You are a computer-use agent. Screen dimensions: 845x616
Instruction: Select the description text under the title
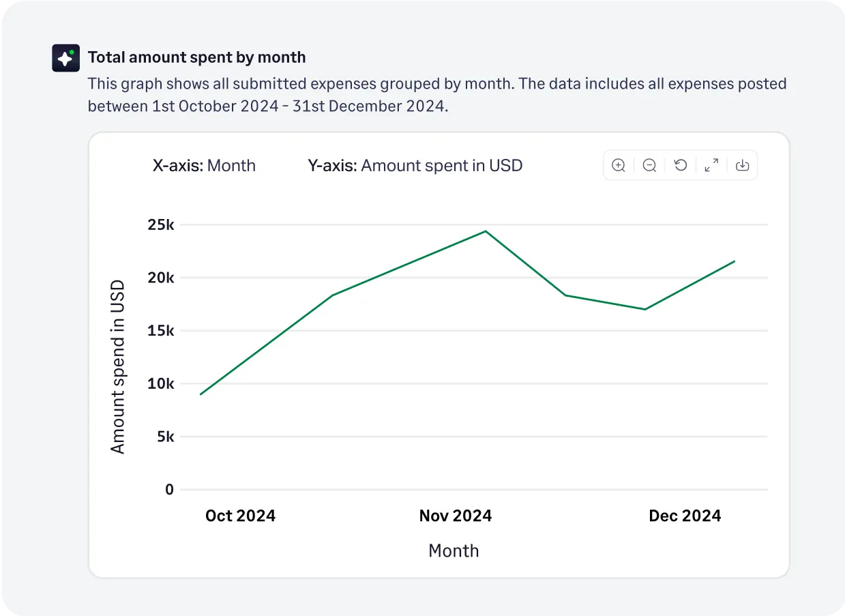437,95
